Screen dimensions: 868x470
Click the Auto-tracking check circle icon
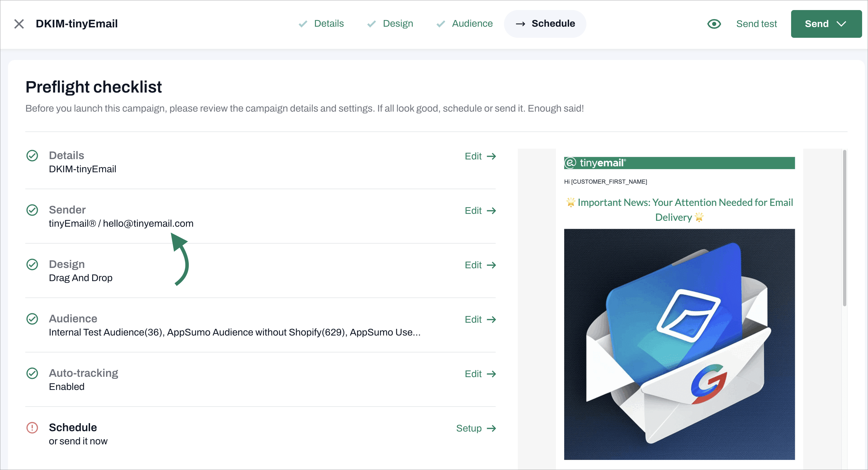[x=32, y=373]
